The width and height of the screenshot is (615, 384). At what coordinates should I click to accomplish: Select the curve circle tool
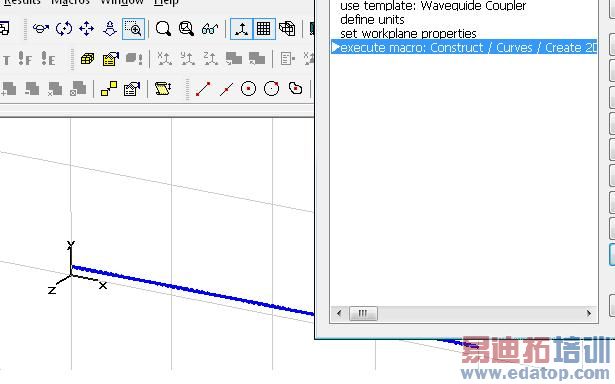pyautogui.click(x=248, y=89)
